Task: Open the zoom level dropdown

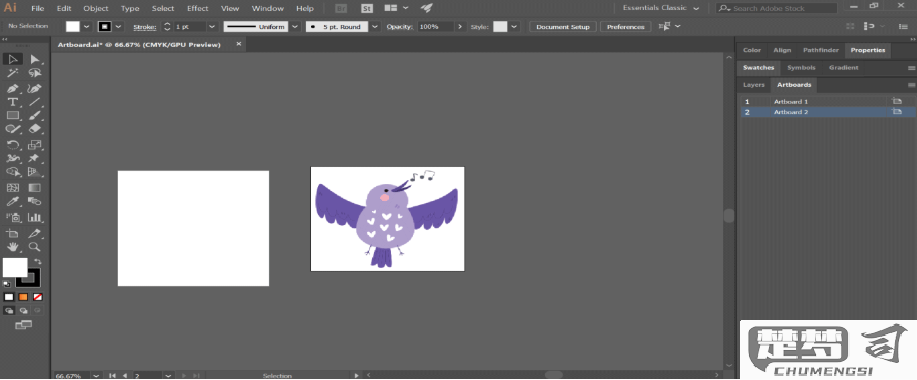Action: (x=95, y=375)
